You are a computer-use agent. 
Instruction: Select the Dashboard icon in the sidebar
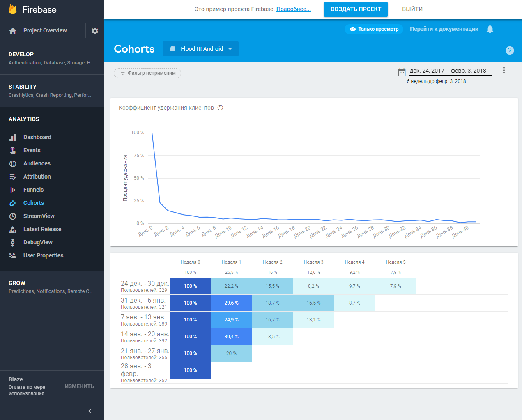pyautogui.click(x=14, y=137)
